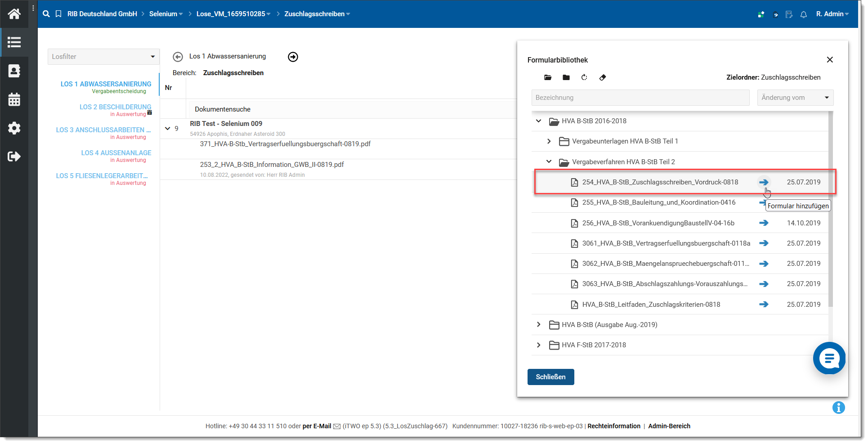Click the eraser clear-filter icon

point(603,77)
